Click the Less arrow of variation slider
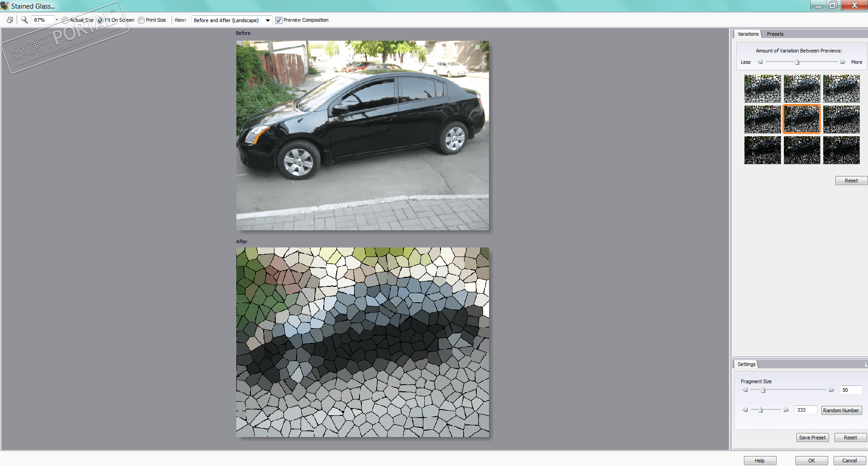This screenshot has height=466, width=868. click(760, 62)
